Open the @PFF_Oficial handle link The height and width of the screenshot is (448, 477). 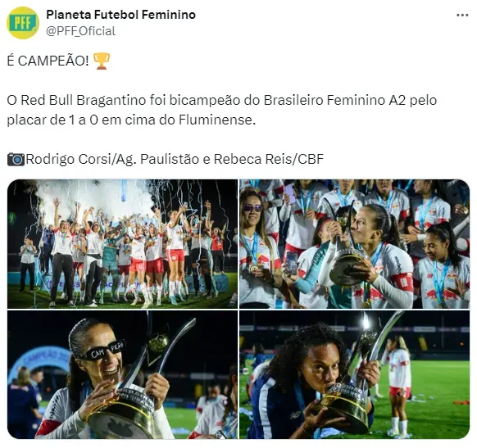coord(80,31)
